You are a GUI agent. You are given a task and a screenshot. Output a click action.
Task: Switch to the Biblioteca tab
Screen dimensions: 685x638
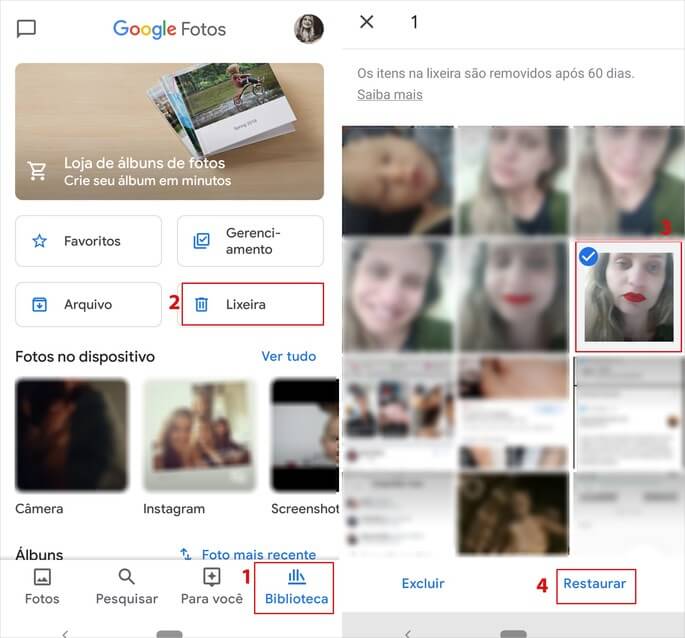[296, 586]
